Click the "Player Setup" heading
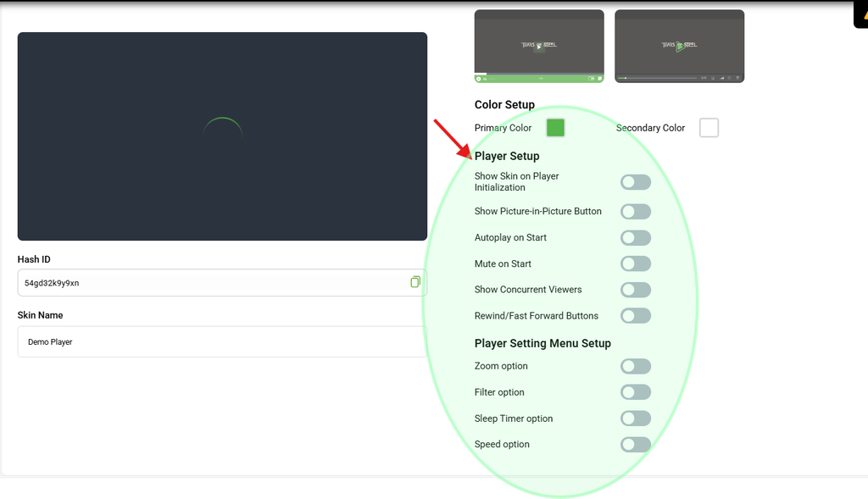868x499 pixels. pyautogui.click(x=507, y=156)
